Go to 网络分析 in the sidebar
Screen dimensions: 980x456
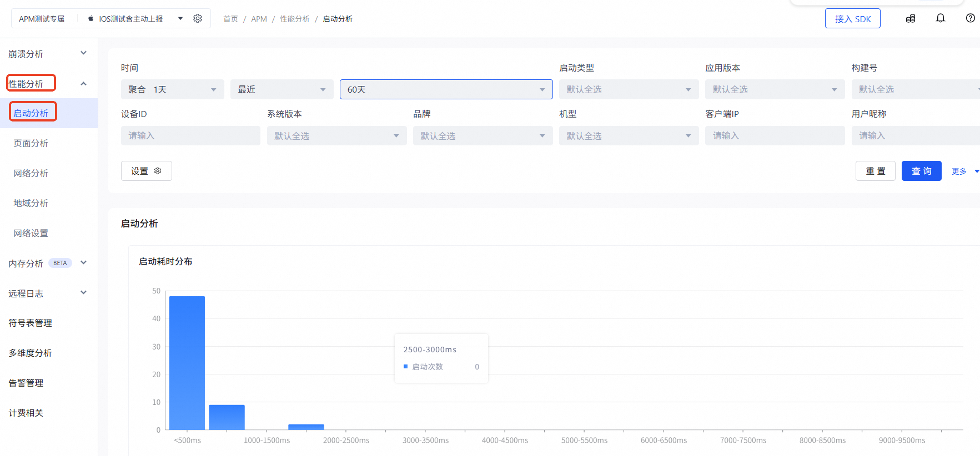(x=31, y=173)
